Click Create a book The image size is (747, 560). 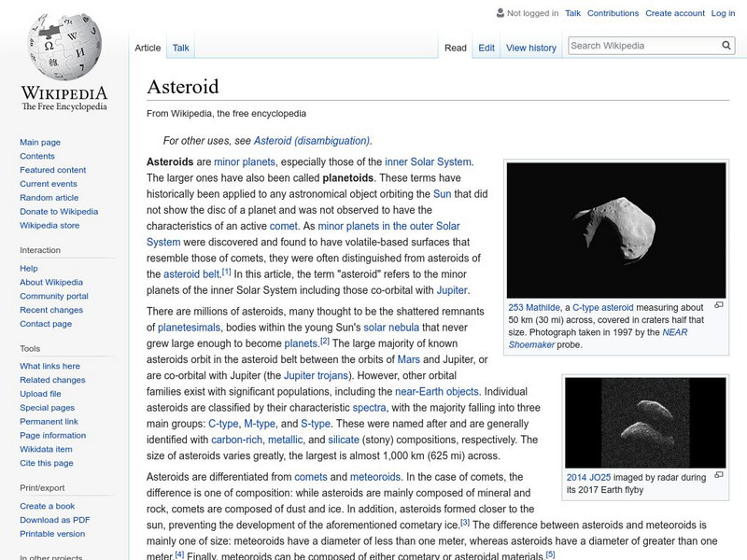48,506
